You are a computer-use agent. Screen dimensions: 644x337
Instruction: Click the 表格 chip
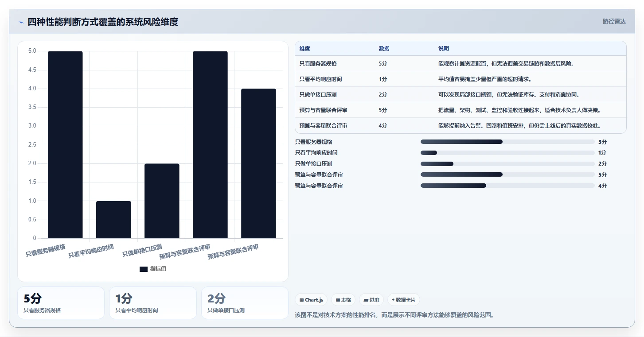click(x=343, y=300)
